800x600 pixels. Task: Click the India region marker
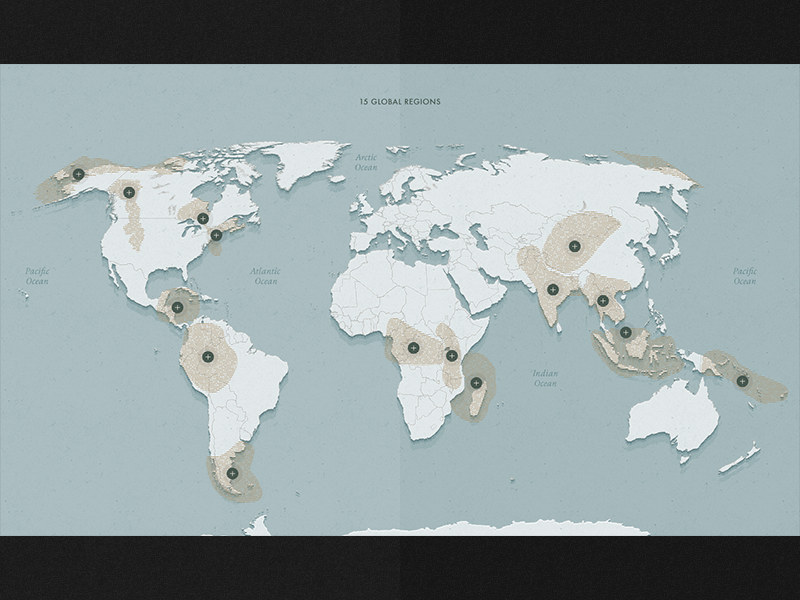(551, 289)
